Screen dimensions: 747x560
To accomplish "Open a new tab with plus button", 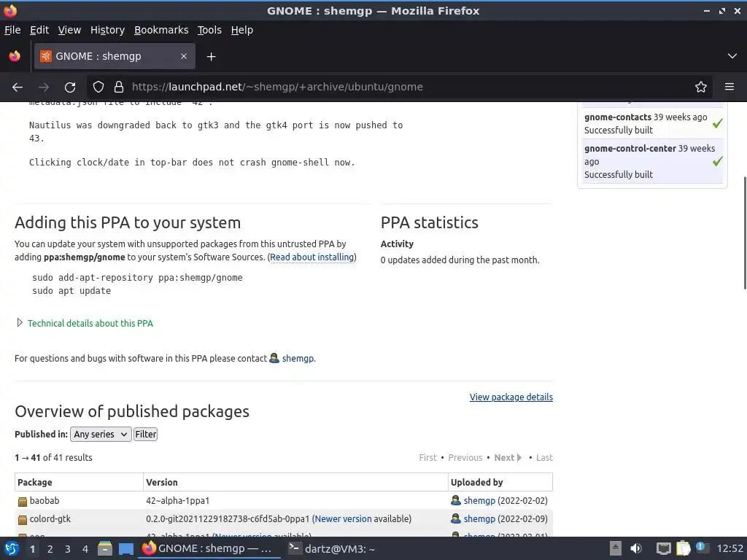I will [211, 57].
